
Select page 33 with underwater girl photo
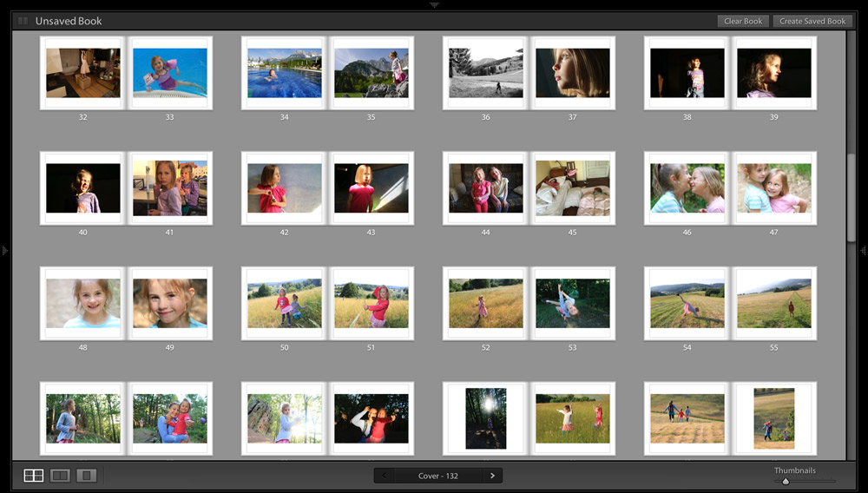170,73
